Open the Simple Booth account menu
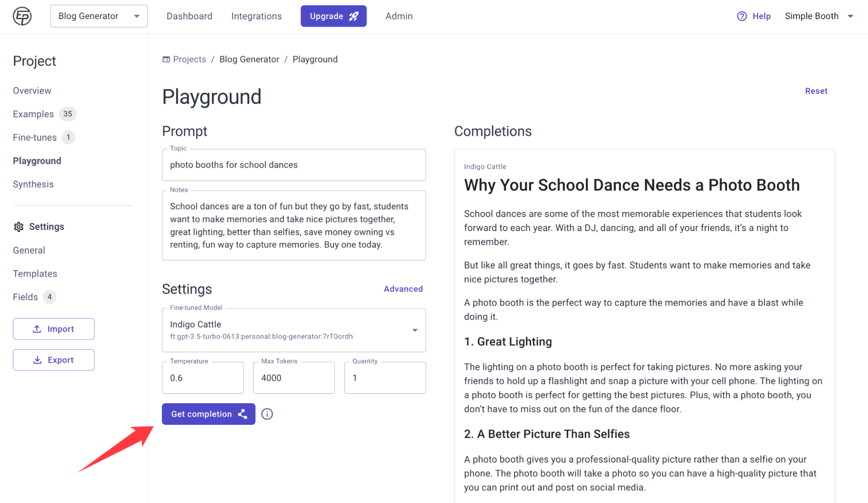 [818, 16]
